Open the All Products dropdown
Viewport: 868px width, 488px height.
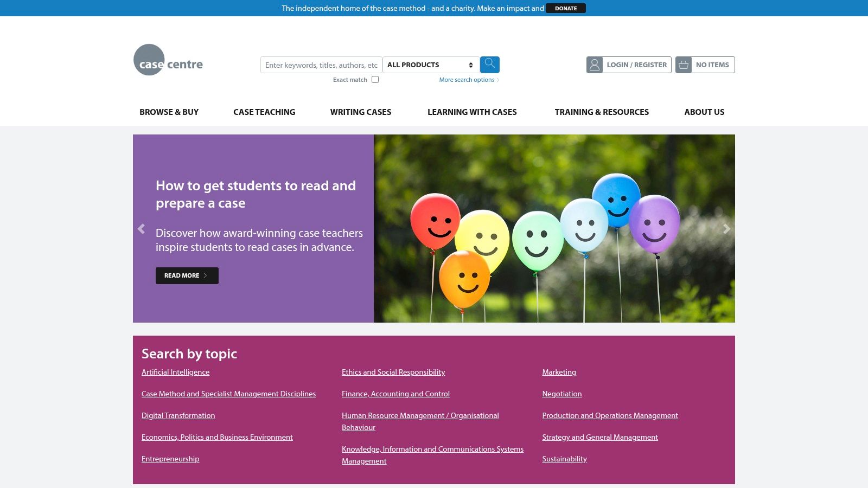[430, 65]
